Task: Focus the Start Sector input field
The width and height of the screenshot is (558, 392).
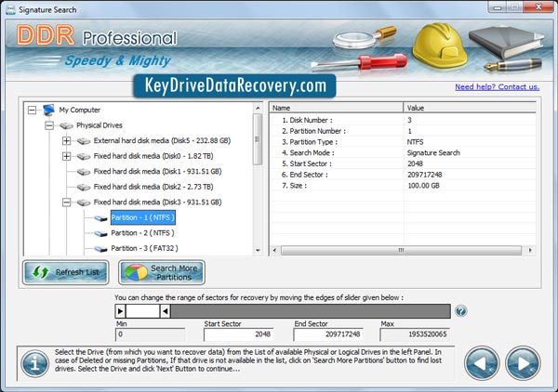Action: click(x=238, y=334)
